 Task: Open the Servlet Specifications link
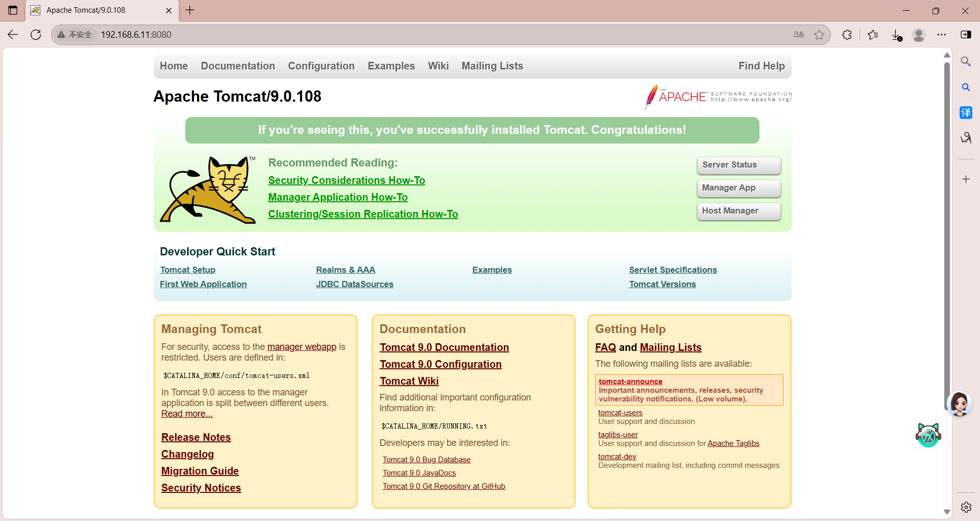click(x=673, y=270)
